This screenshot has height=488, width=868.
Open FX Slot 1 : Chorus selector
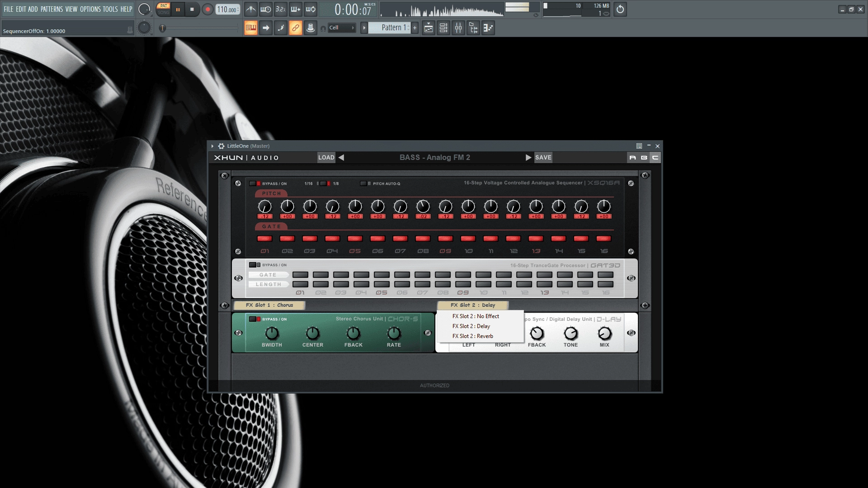click(x=269, y=305)
